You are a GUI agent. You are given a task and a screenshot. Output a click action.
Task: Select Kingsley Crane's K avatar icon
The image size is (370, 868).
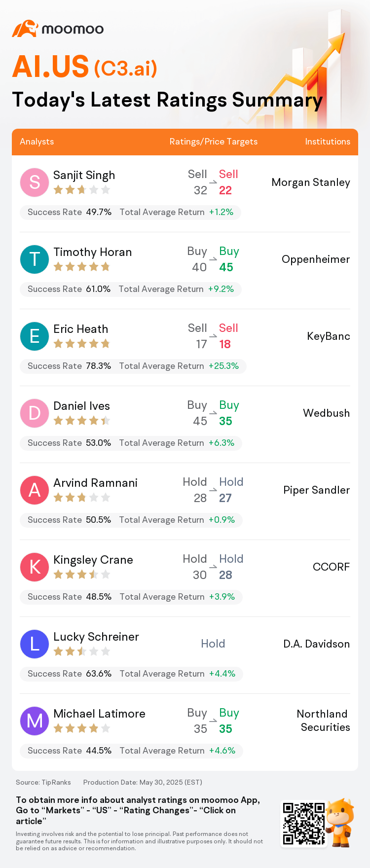[x=35, y=567]
